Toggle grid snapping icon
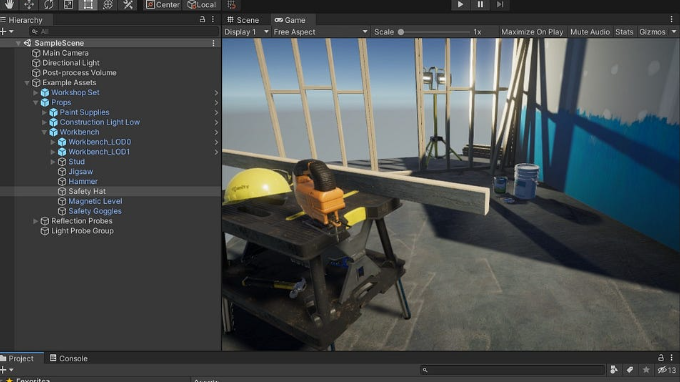The image size is (680, 382). pos(232,5)
